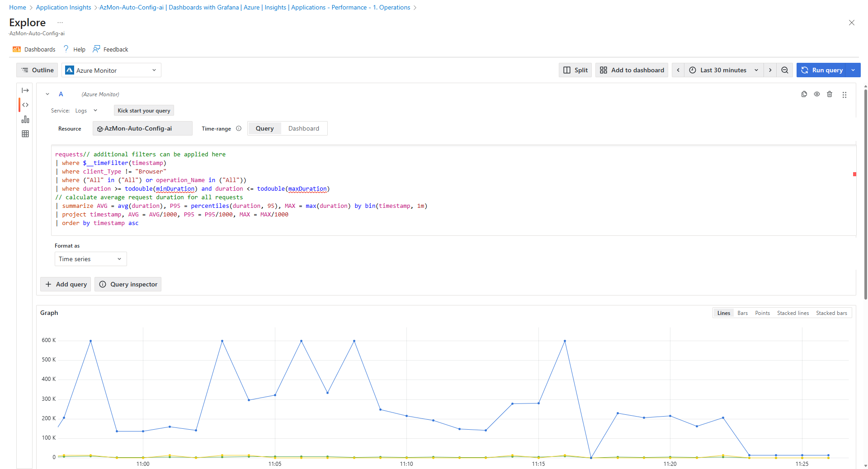
Task: Expand the Last 30 minutes time picker
Action: coord(723,70)
